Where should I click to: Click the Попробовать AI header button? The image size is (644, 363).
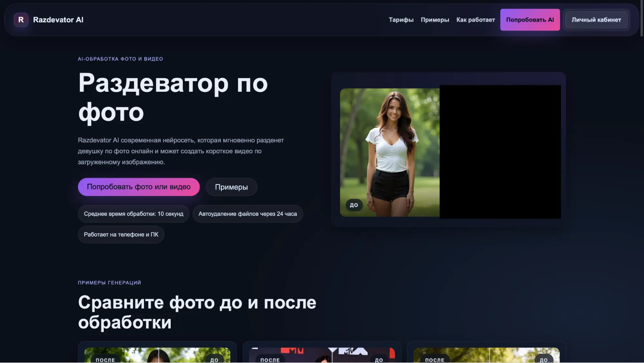[530, 20]
